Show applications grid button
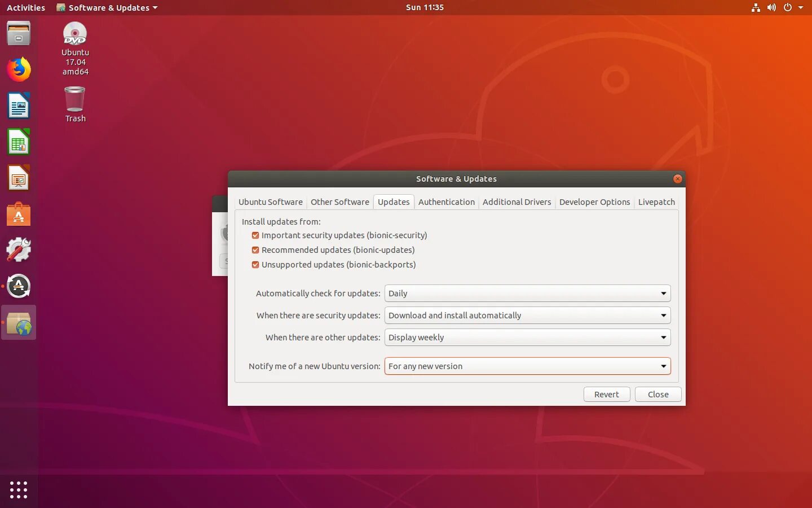 19,489
